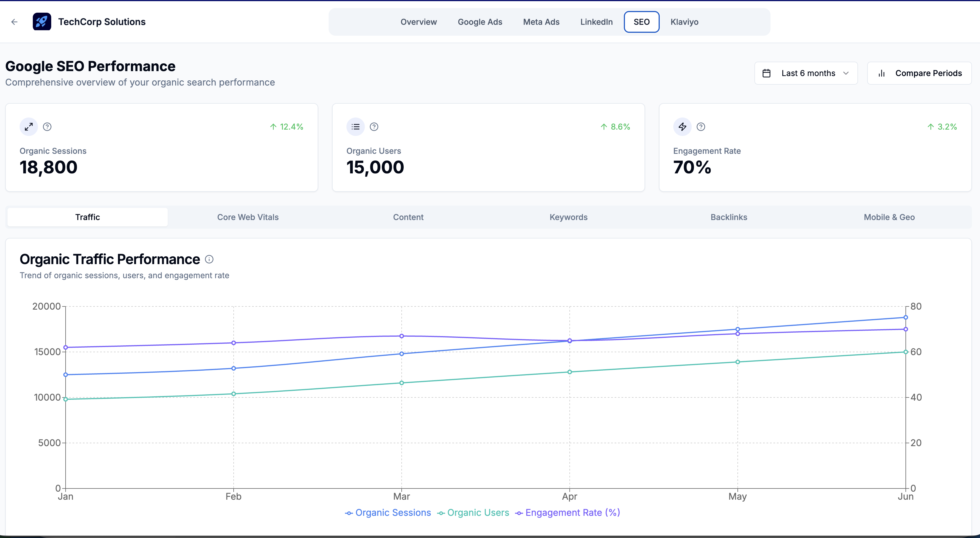
Task: Click the calendar icon in the date selector
Action: (x=767, y=73)
